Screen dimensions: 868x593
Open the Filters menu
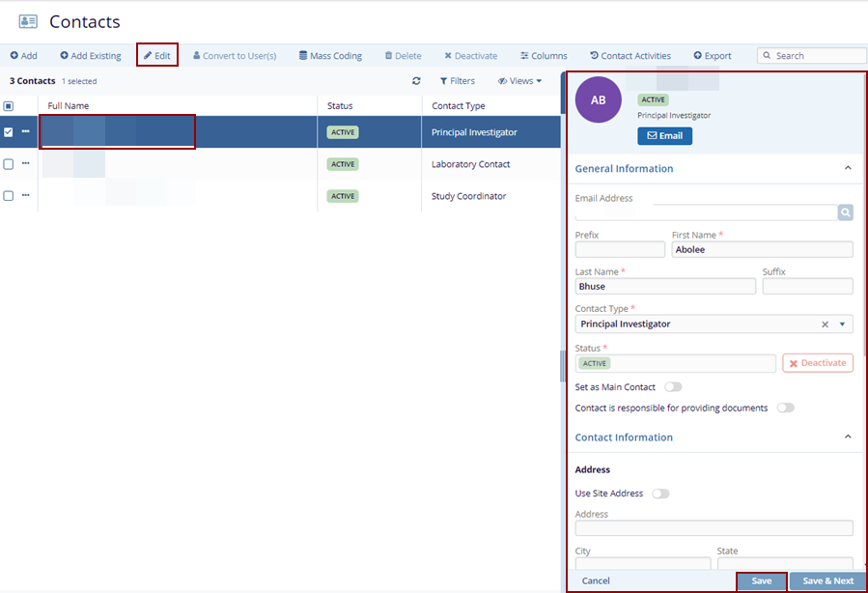point(457,82)
